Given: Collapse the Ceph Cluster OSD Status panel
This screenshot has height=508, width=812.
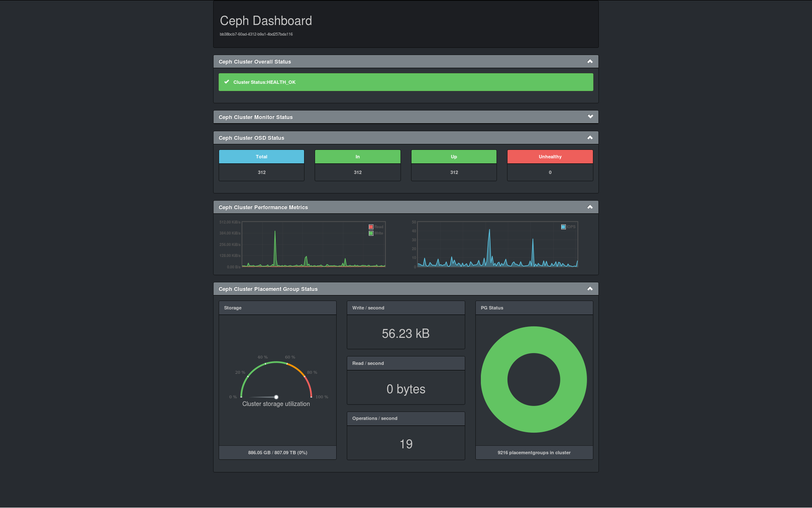Looking at the screenshot, I should coord(590,138).
